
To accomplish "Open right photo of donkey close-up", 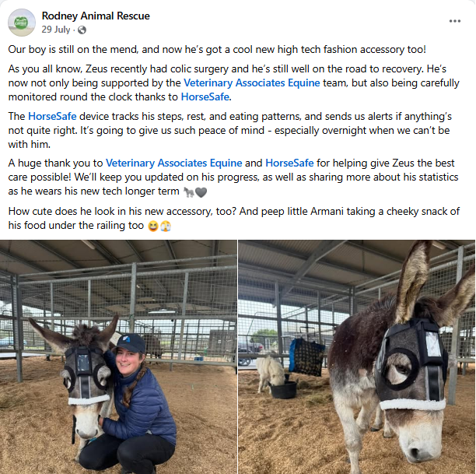I will click(357, 356).
